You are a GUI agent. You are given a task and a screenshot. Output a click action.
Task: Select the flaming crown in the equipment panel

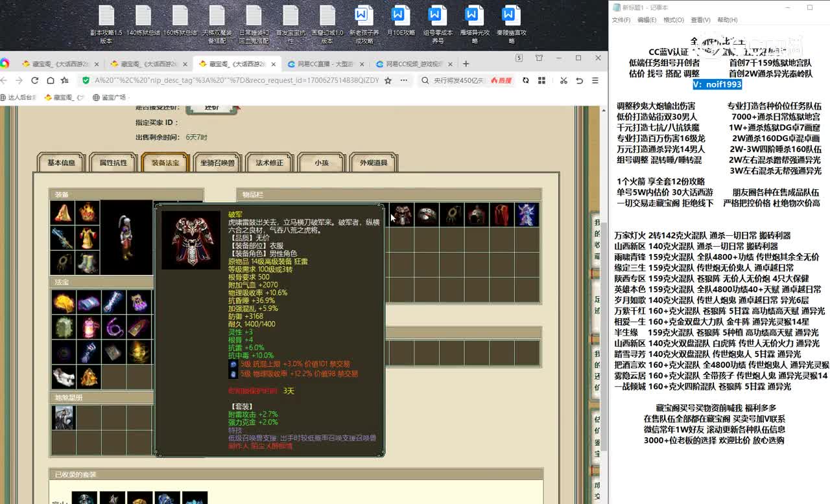tap(88, 212)
